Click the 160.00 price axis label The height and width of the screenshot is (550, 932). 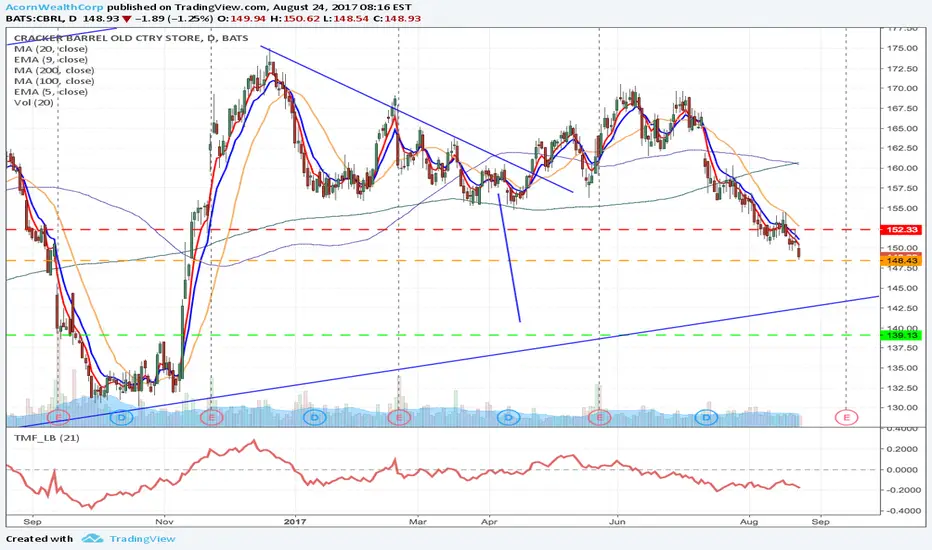[x=902, y=168]
